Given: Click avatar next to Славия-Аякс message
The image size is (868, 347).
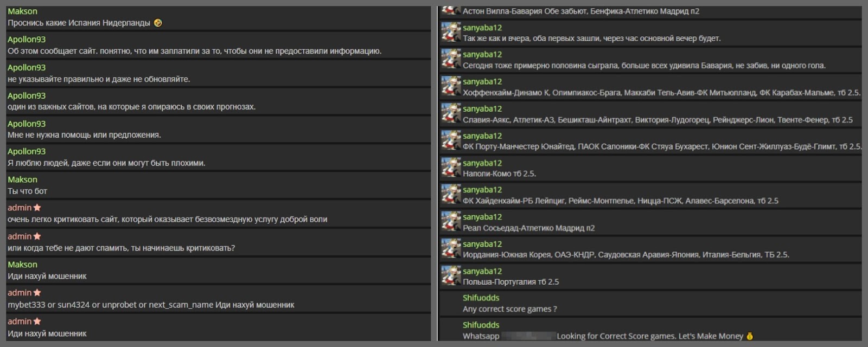Looking at the screenshot, I should click(x=451, y=113).
